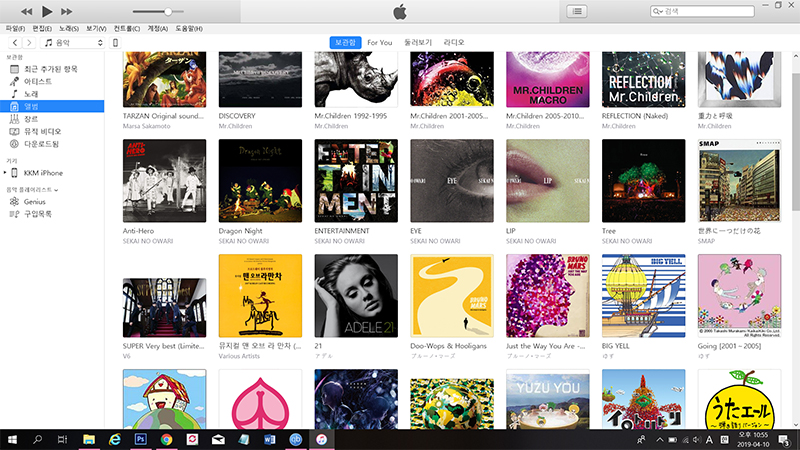
Task: Open the EYE album cover
Action: [x=452, y=181]
